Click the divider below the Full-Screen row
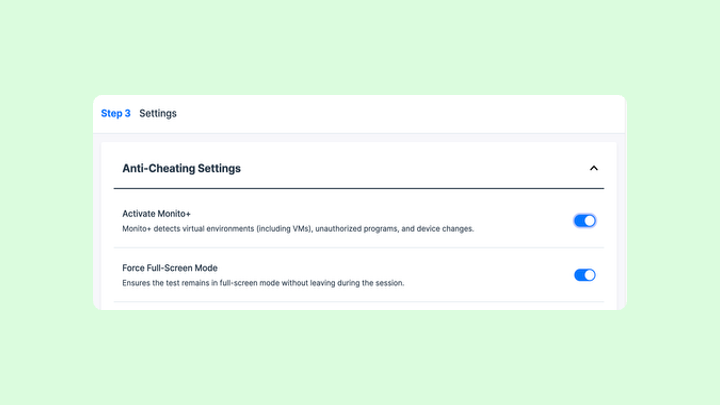The image size is (720, 405). point(358,301)
